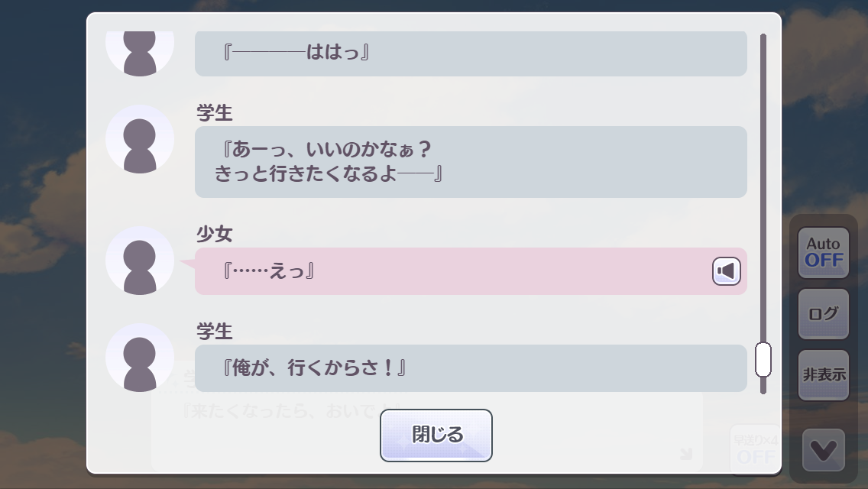The height and width of the screenshot is (489, 868).
Task: Click the partially visible top avatar
Action: point(140,52)
